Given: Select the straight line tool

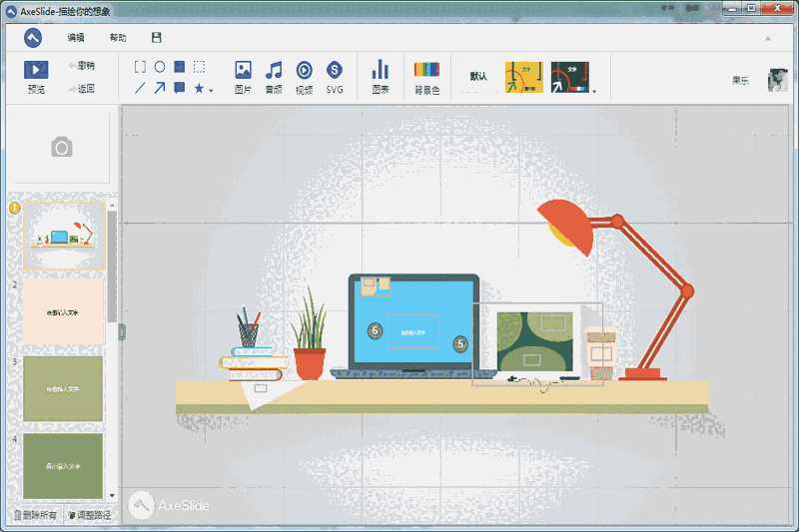Looking at the screenshot, I should 140,88.
